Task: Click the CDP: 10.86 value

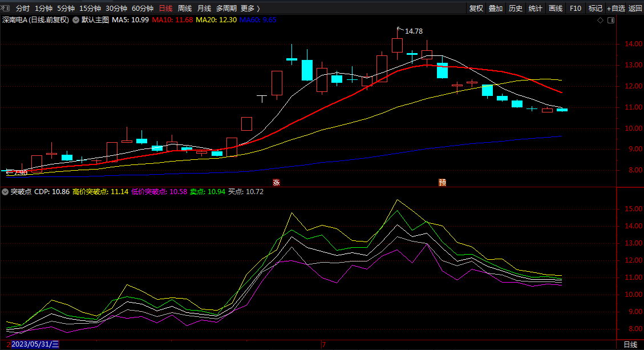Action: click(x=52, y=192)
